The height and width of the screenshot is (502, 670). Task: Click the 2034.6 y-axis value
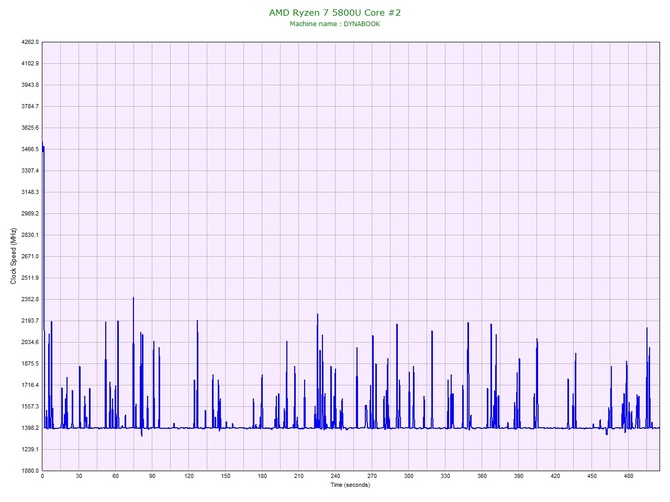(x=30, y=342)
